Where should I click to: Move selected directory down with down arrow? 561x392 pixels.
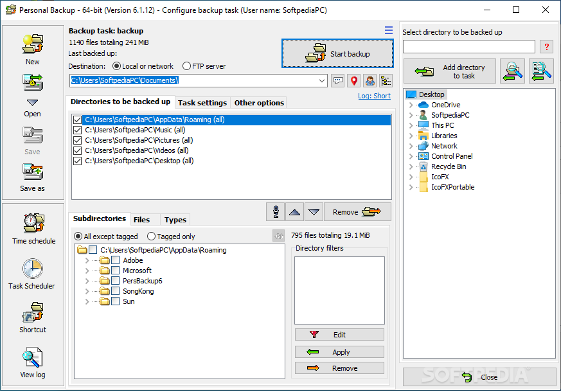314,211
